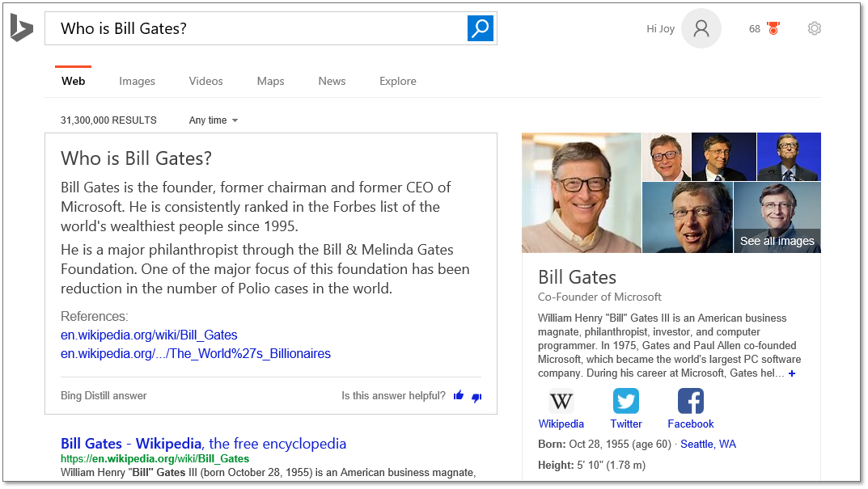This screenshot has height=489, width=868.
Task: Give the answer a thumbs up
Action: point(458,396)
